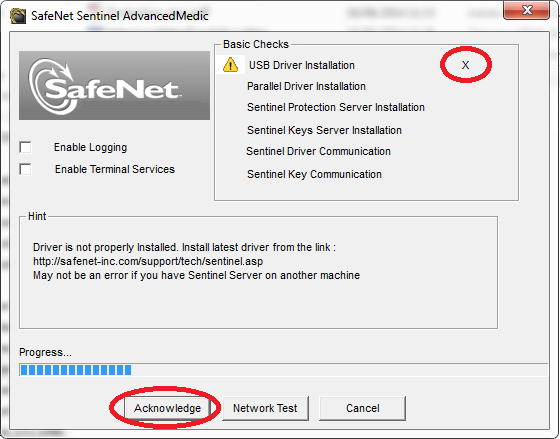560x439 pixels.
Task: Click the blue progress bar
Action: 284,370
